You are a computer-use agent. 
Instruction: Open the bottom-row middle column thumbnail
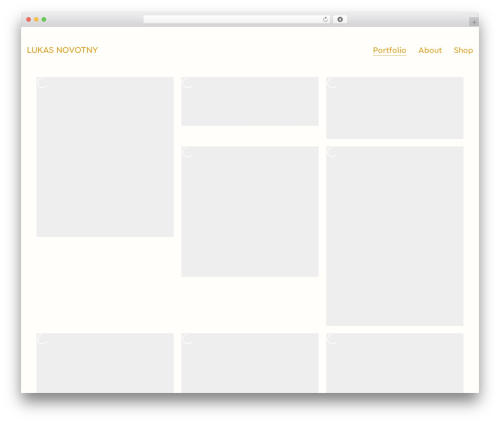(250, 363)
